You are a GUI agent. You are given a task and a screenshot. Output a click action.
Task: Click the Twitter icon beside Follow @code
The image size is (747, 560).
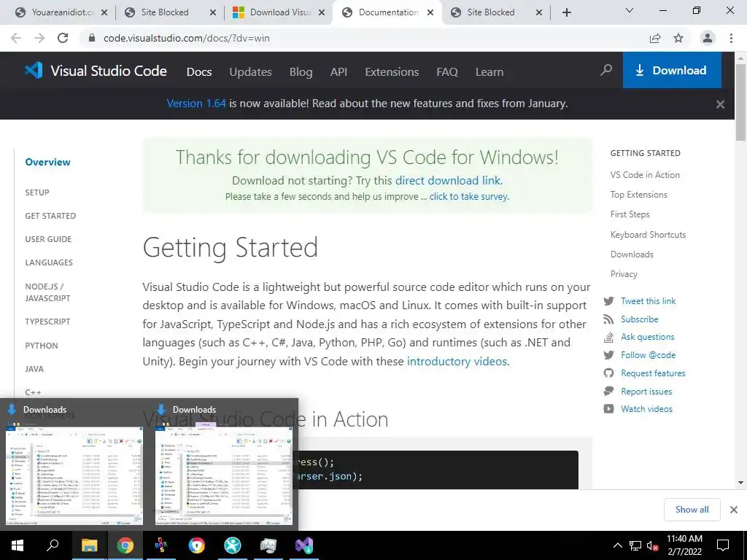pyautogui.click(x=608, y=355)
